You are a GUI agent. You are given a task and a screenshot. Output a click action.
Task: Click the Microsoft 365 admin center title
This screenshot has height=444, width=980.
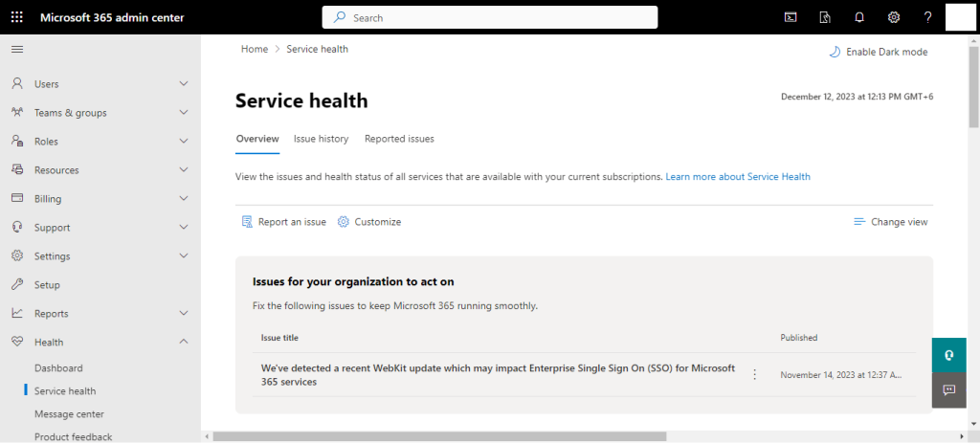(x=113, y=17)
